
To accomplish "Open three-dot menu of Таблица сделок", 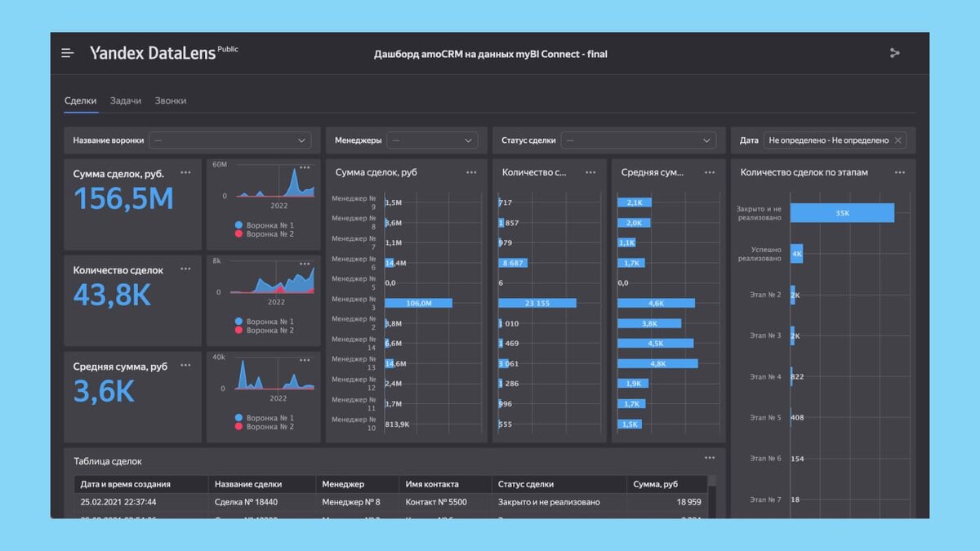I will (x=710, y=458).
